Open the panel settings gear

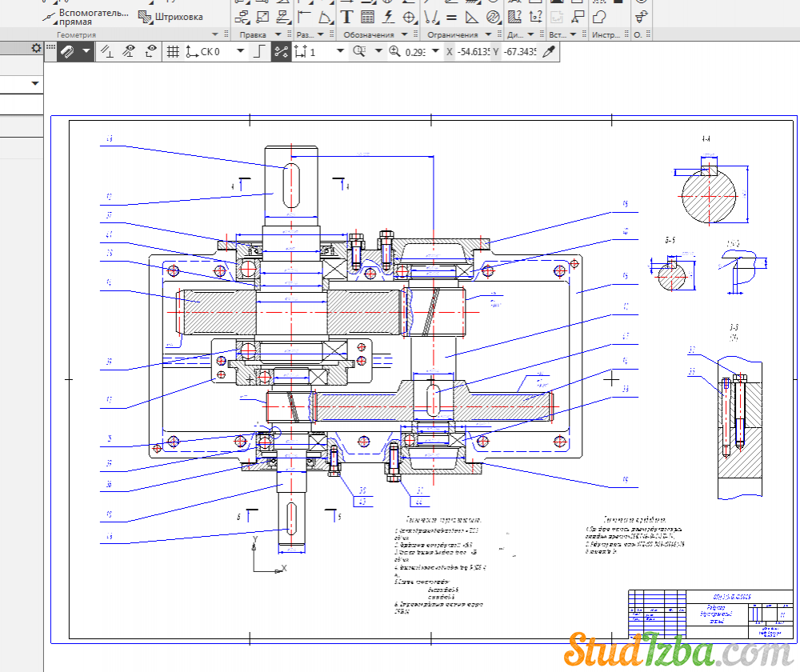[36, 48]
